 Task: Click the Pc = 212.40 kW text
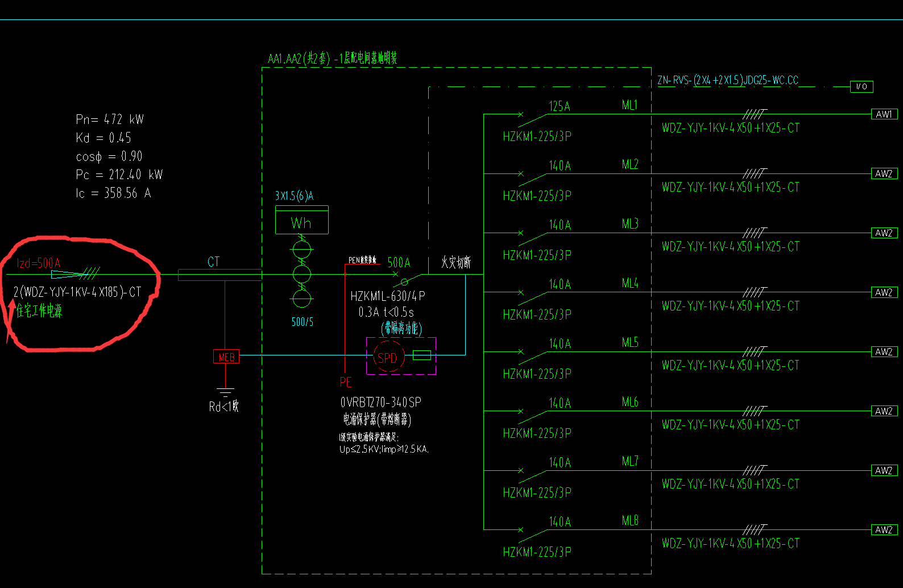coord(119,175)
